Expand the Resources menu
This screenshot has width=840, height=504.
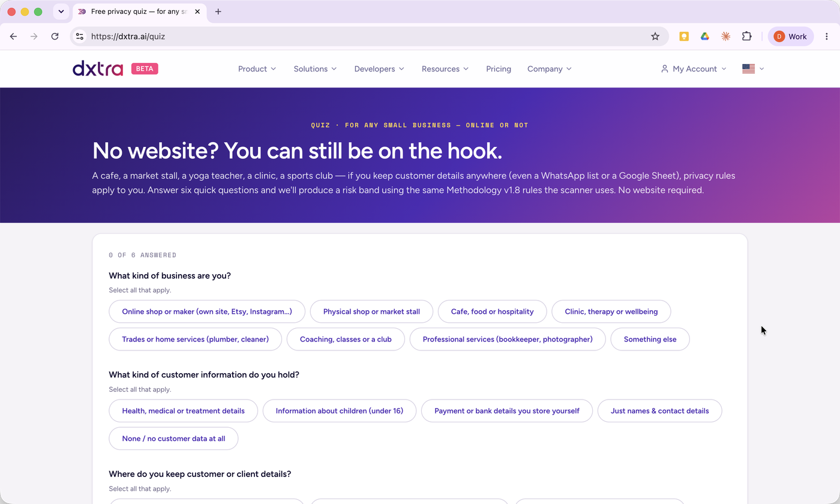point(445,69)
